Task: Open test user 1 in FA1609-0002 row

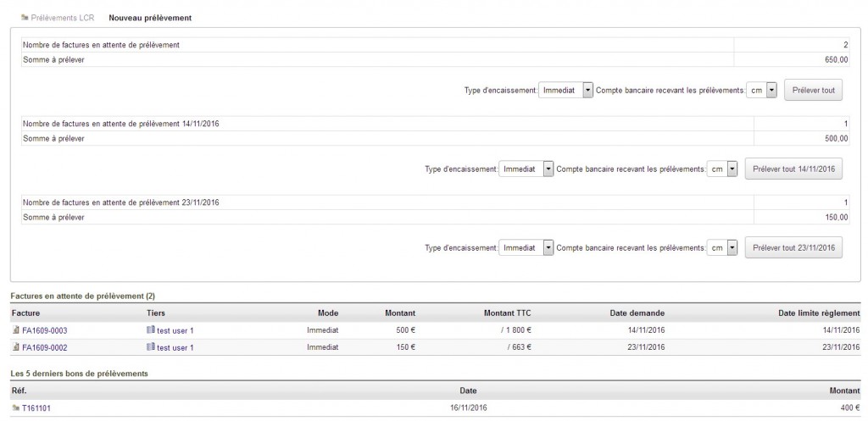Action: point(175,348)
